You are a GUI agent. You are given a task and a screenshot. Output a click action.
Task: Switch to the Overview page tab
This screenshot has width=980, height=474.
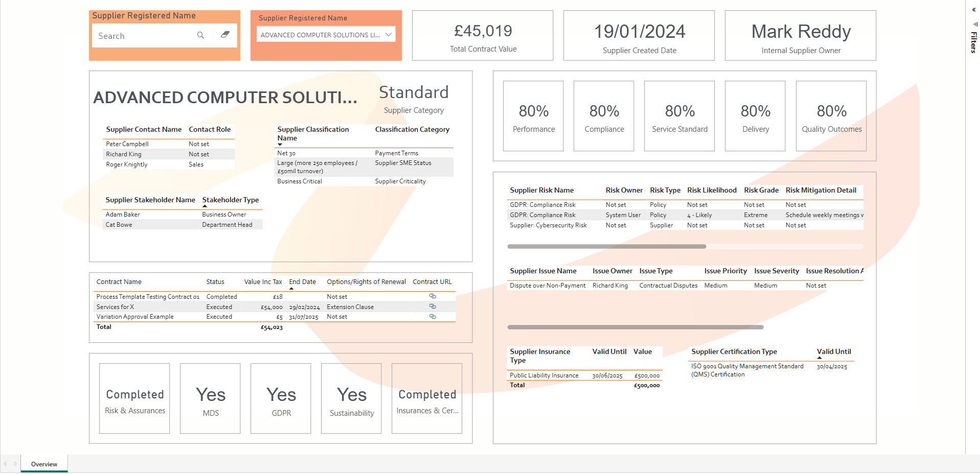click(x=44, y=464)
